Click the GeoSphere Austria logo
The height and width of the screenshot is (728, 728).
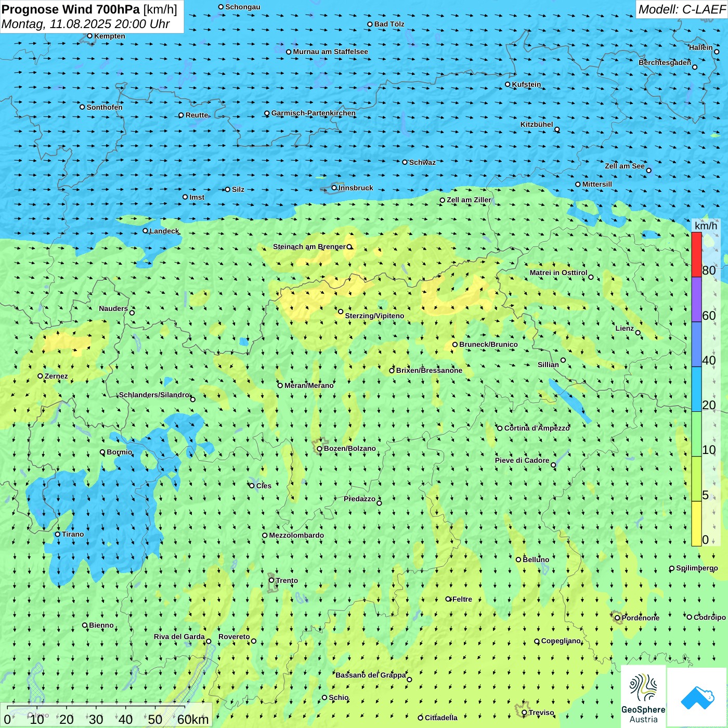pos(643,697)
